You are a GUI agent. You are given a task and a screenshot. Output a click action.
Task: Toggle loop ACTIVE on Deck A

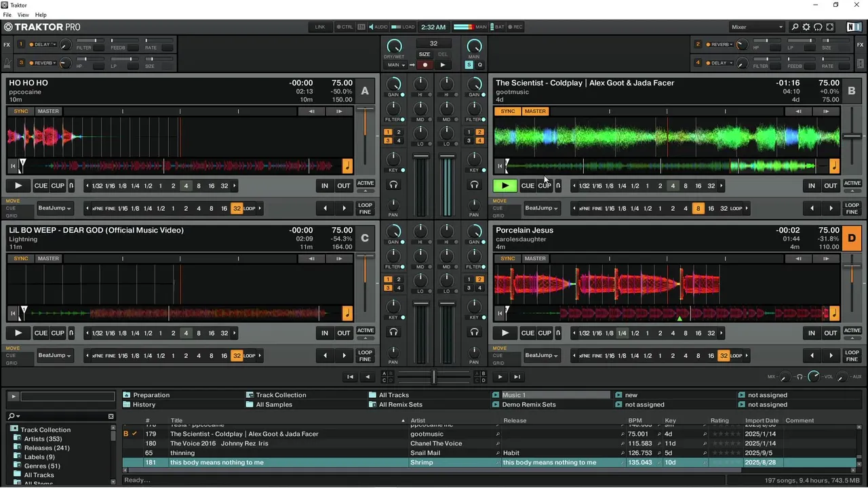click(x=366, y=184)
